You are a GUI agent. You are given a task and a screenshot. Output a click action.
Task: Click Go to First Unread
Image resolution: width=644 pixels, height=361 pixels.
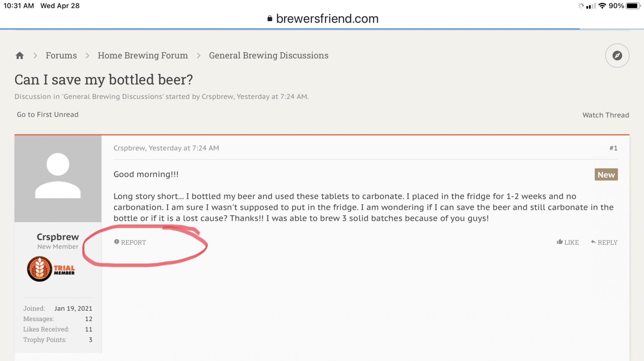[48, 115]
